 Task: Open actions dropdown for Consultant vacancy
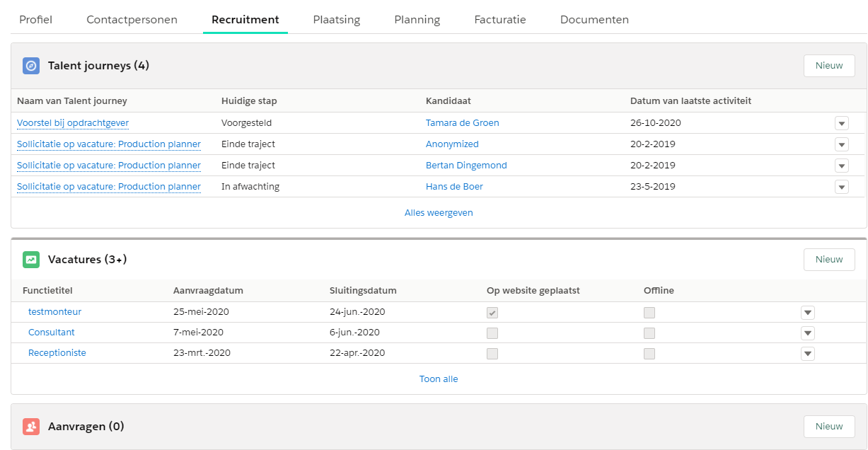(x=808, y=333)
